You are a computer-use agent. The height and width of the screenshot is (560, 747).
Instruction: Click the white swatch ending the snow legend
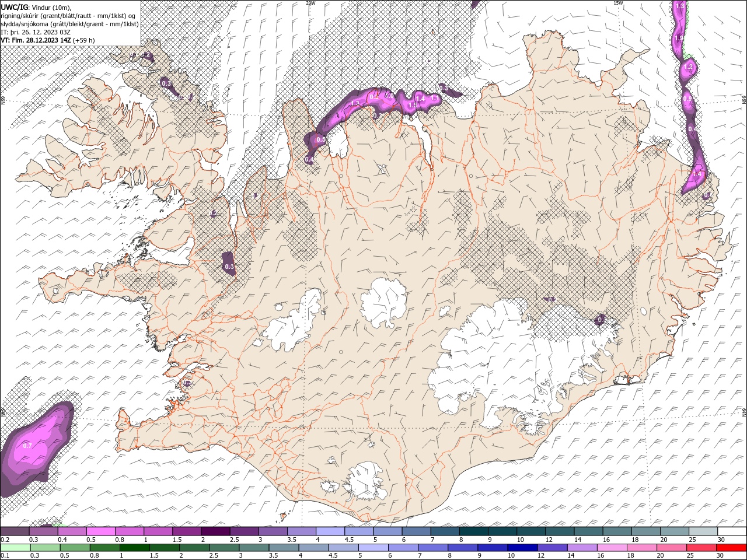731,531
